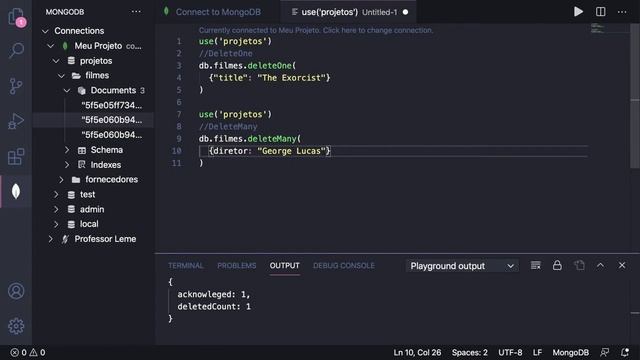Click the "George Lucas" string on line 10
Viewport: 640px width, 360px height.
tap(291, 151)
